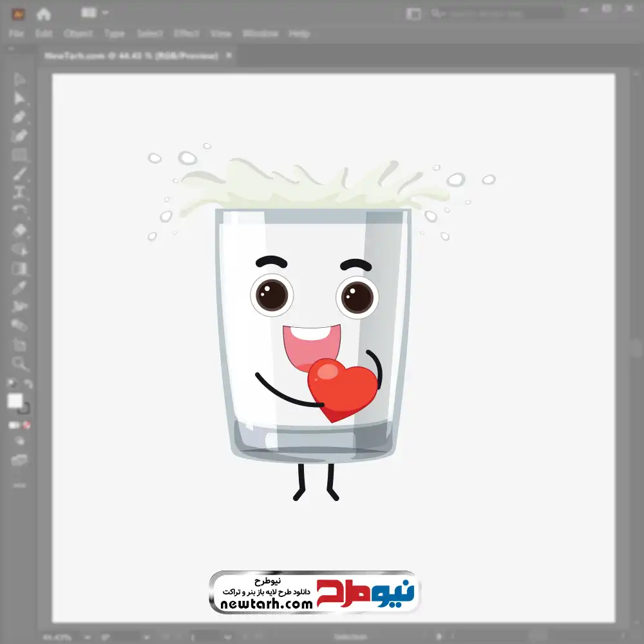Open the File menu
The width and height of the screenshot is (644, 644).
16,33
